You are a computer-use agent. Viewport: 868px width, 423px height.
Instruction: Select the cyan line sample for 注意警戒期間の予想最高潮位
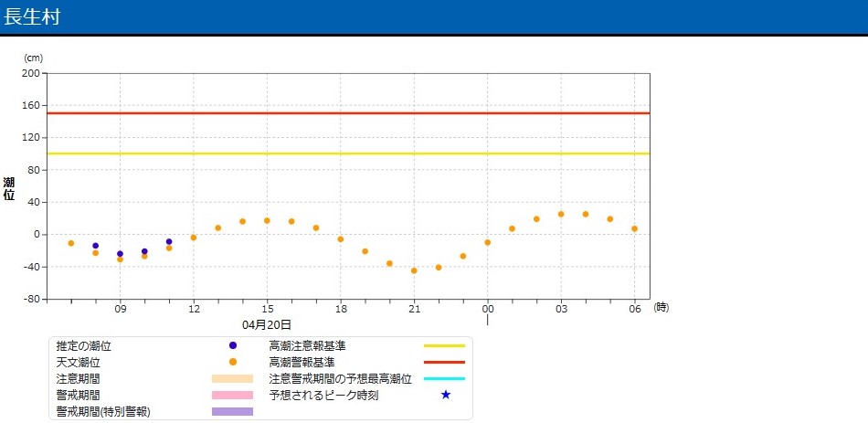pyautogui.click(x=445, y=379)
